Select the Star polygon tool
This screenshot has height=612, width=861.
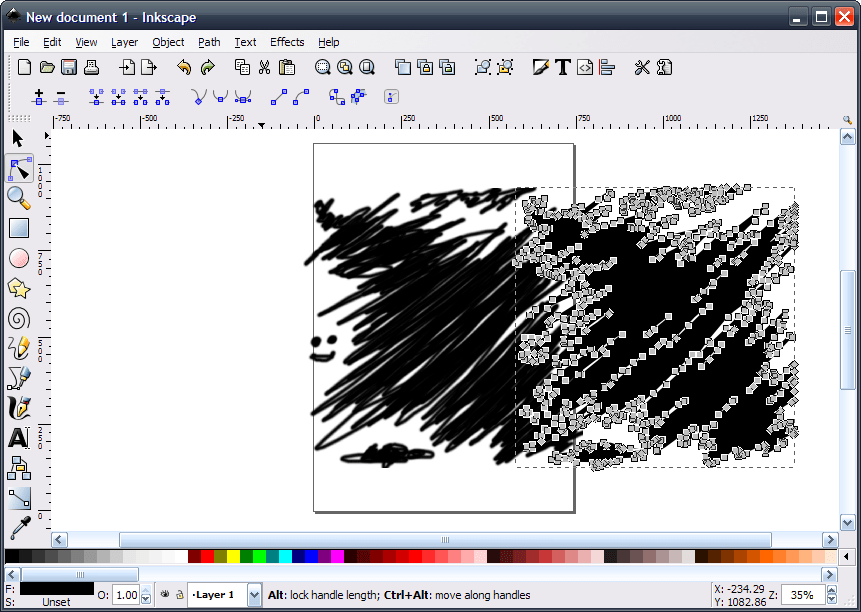[x=19, y=288]
